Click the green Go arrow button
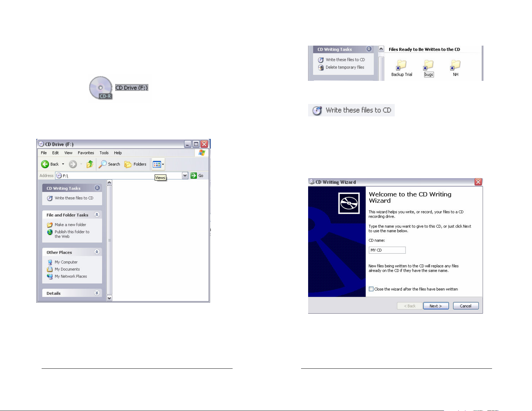This screenshot has width=532, height=411. 194,175
